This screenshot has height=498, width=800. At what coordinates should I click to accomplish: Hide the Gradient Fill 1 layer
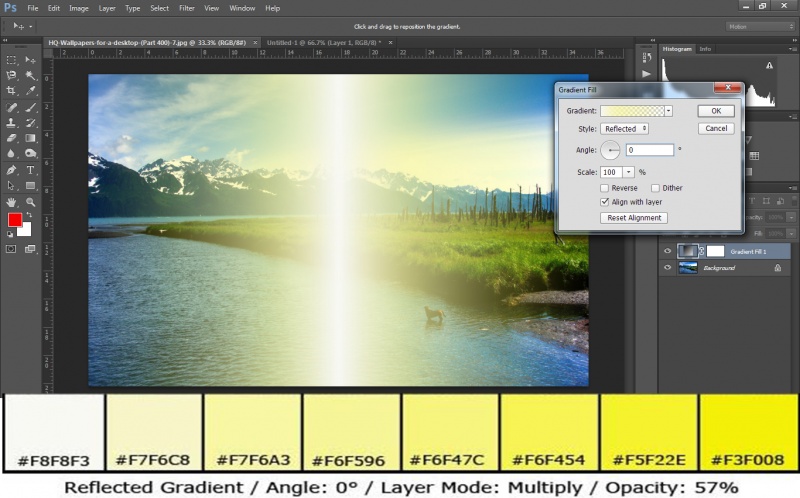tap(668, 251)
